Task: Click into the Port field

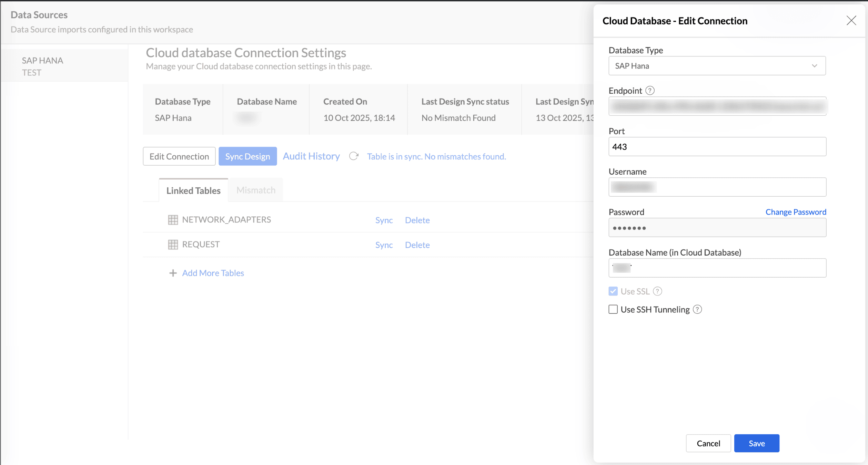Action: coord(717,147)
